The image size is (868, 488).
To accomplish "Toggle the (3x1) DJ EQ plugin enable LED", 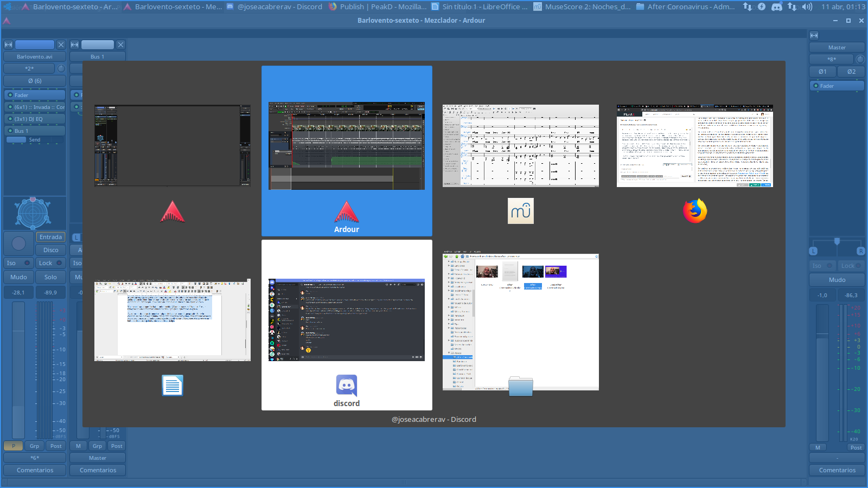I will coord(10,119).
